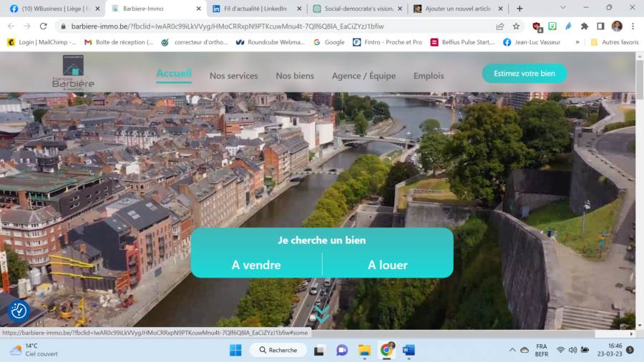The image size is (644, 362).
Task: Open the Windows Start menu
Action: (235, 350)
